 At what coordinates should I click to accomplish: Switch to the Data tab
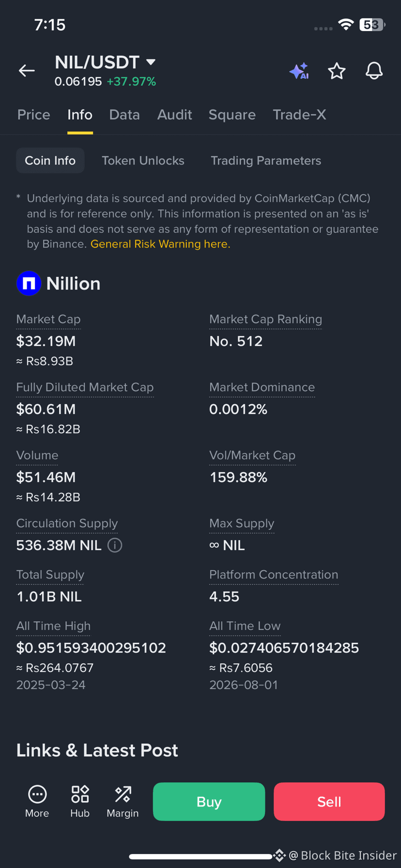(x=124, y=115)
